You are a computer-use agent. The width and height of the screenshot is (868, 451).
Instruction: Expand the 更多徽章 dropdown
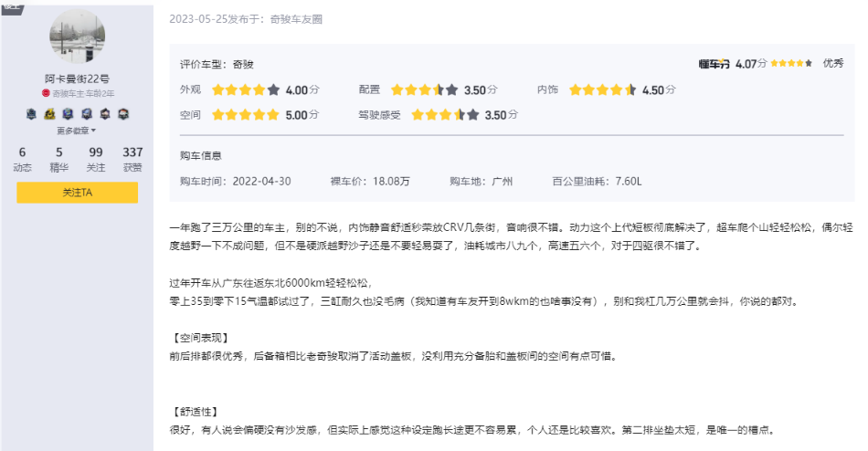(x=77, y=131)
